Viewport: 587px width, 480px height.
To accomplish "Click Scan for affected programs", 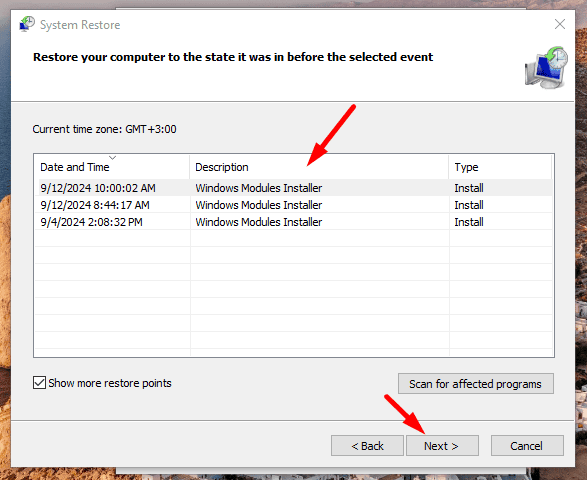I will [x=475, y=384].
